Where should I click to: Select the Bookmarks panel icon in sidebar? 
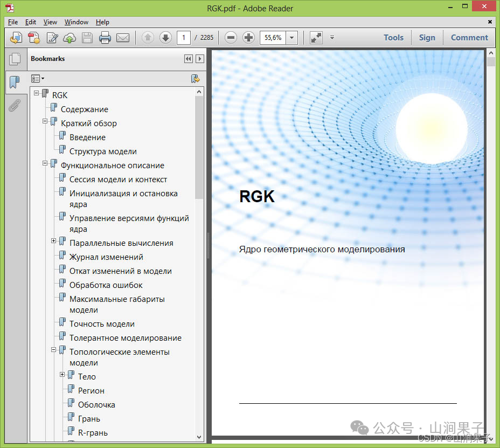(15, 82)
